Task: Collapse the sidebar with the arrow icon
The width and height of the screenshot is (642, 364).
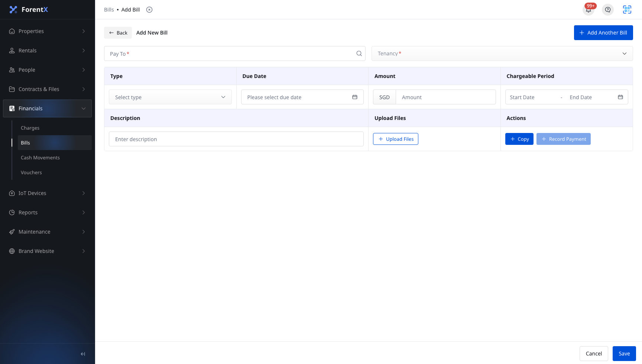Action: [x=83, y=354]
